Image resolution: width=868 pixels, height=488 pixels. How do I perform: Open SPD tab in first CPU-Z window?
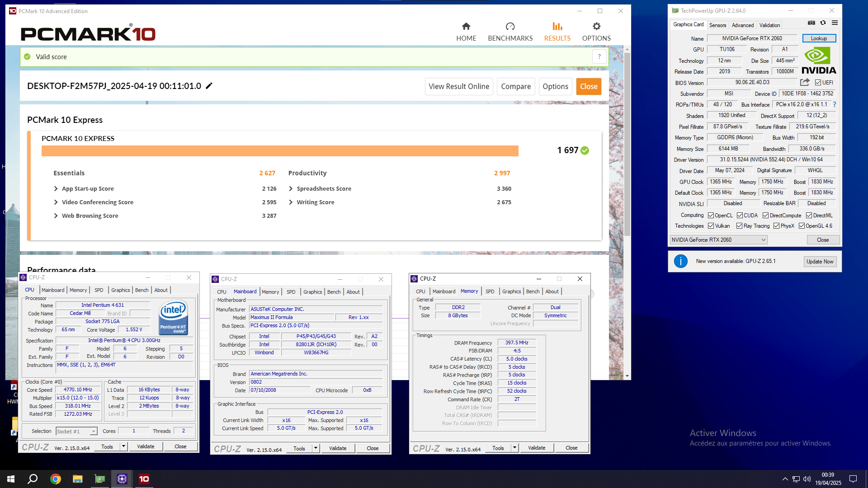[x=99, y=290]
